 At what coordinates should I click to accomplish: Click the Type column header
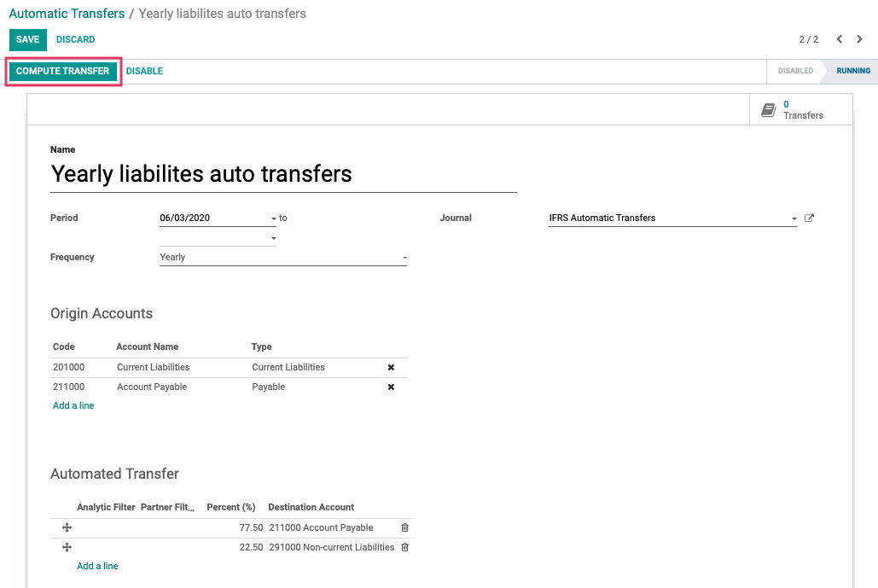pyautogui.click(x=261, y=346)
